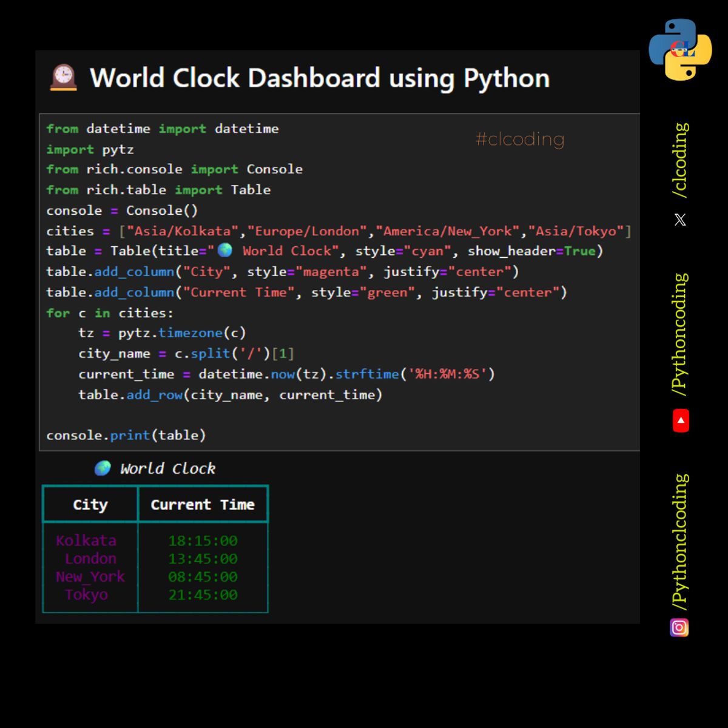The width and height of the screenshot is (728, 728).
Task: Click the globe emoji inside the Table title code
Action: point(224,251)
